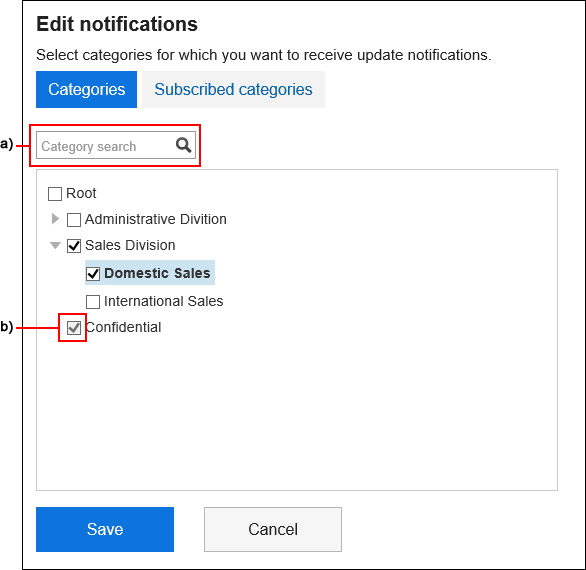The width and height of the screenshot is (586, 570).
Task: Focus the Category search field
Action: point(116,145)
